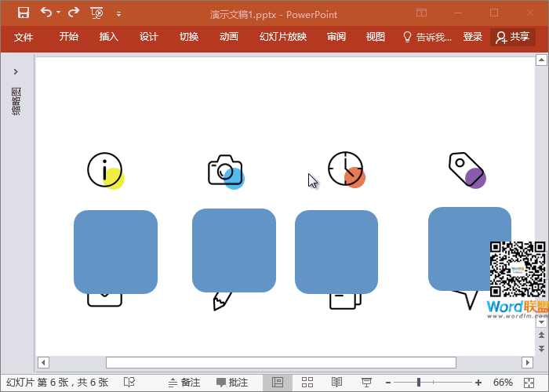Switch to the 动画 tab
The image size is (549, 392).
pyautogui.click(x=229, y=37)
